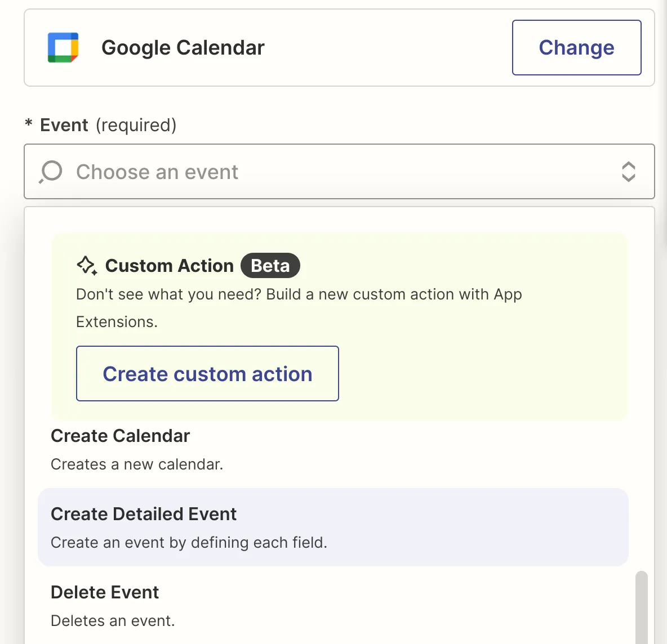Click the Change button

[576, 48]
